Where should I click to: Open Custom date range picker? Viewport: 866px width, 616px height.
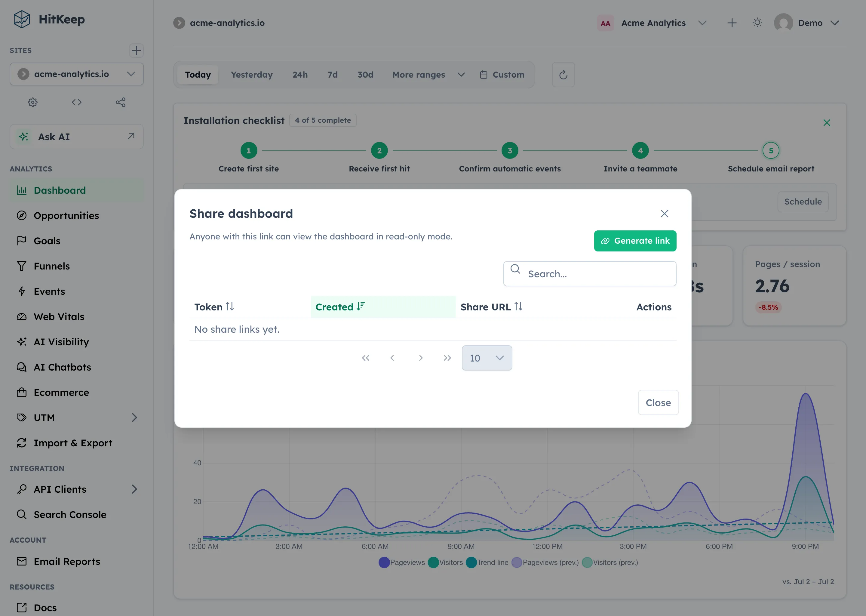(502, 75)
